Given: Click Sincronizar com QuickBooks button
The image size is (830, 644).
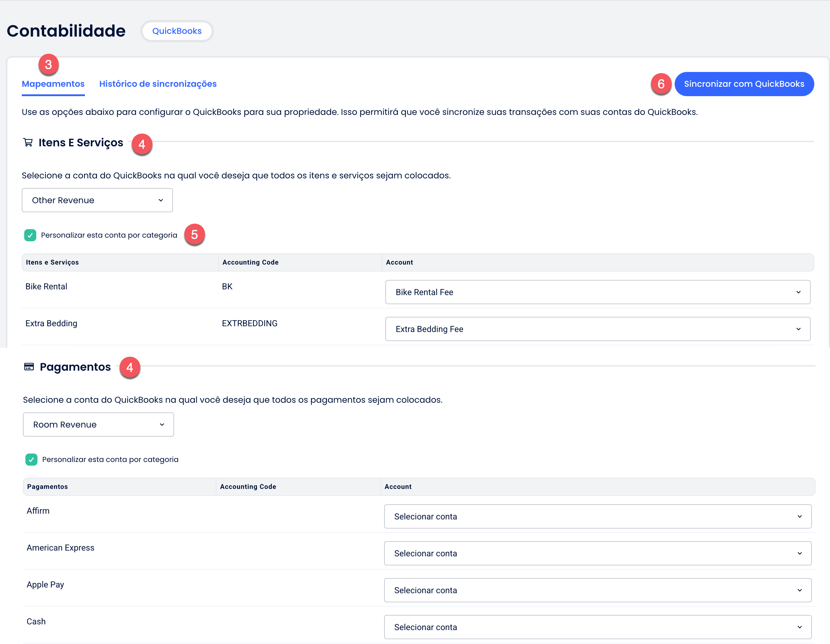Looking at the screenshot, I should [744, 84].
